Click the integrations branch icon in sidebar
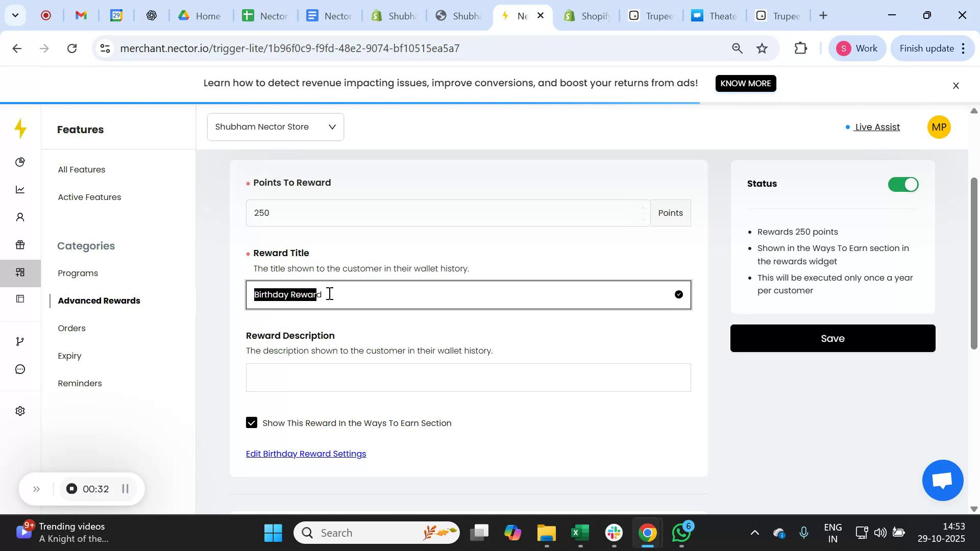The width and height of the screenshot is (980, 551). click(x=20, y=341)
